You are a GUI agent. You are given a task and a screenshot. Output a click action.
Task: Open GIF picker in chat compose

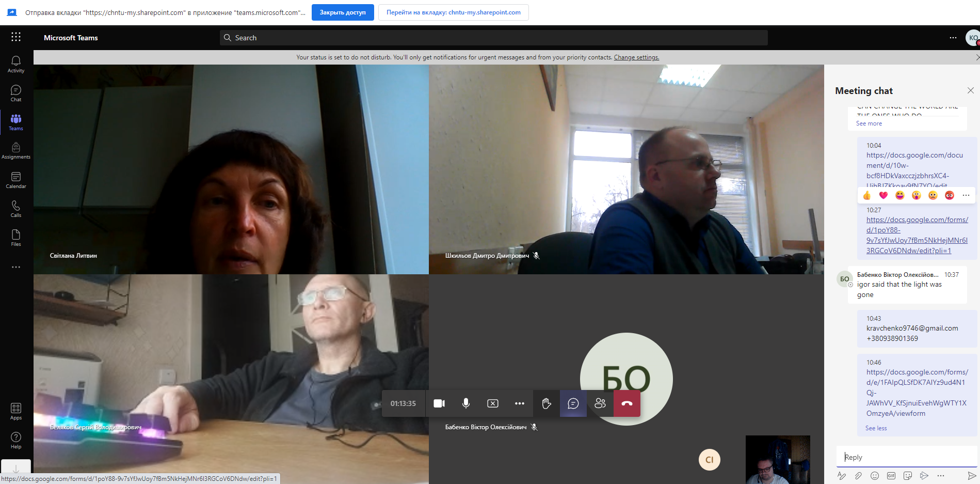point(891,476)
